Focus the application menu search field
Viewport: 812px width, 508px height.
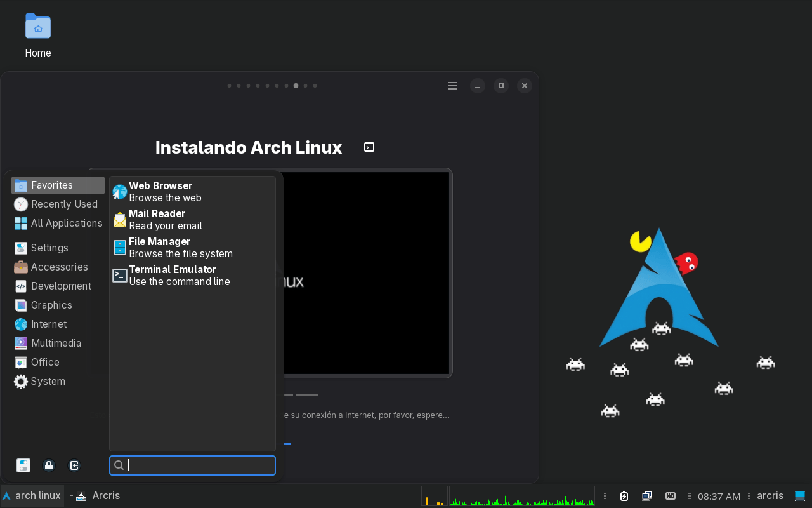click(x=192, y=465)
